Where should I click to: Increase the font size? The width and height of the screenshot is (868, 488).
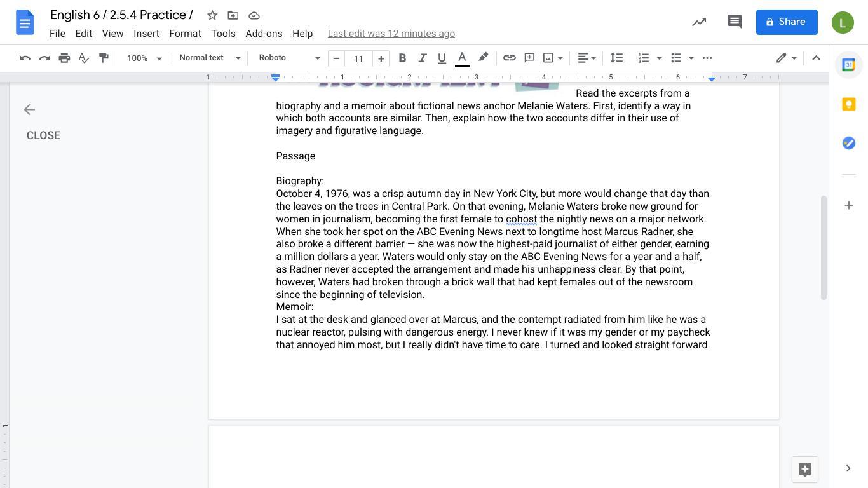[x=381, y=58]
